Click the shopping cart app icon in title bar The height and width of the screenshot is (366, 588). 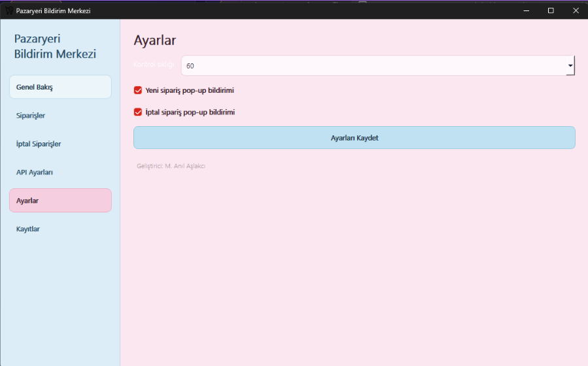click(9, 10)
